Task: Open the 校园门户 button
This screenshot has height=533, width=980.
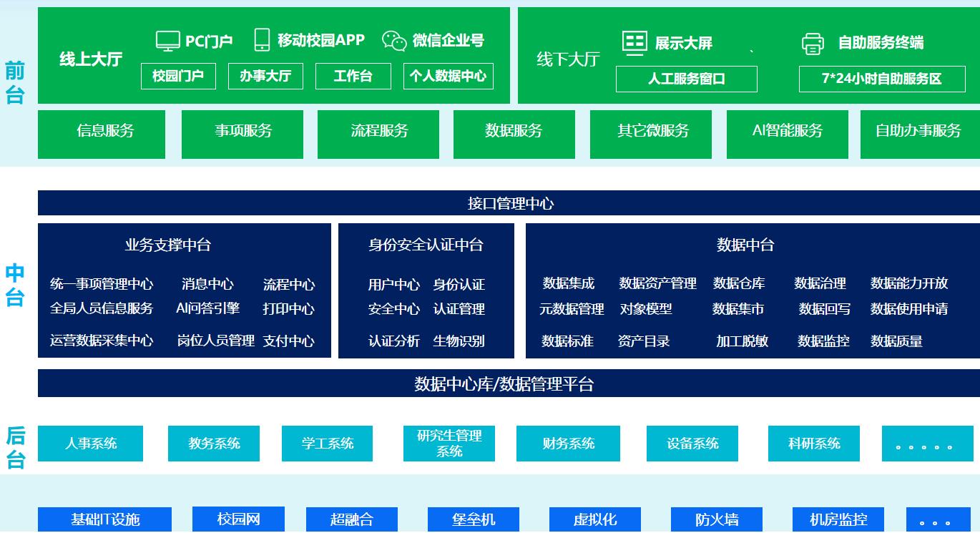Action: (x=178, y=76)
